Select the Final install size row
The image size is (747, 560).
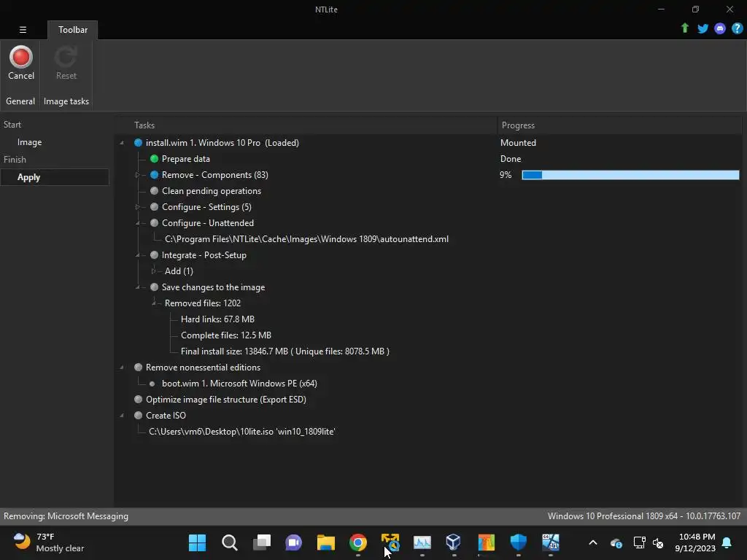285,351
